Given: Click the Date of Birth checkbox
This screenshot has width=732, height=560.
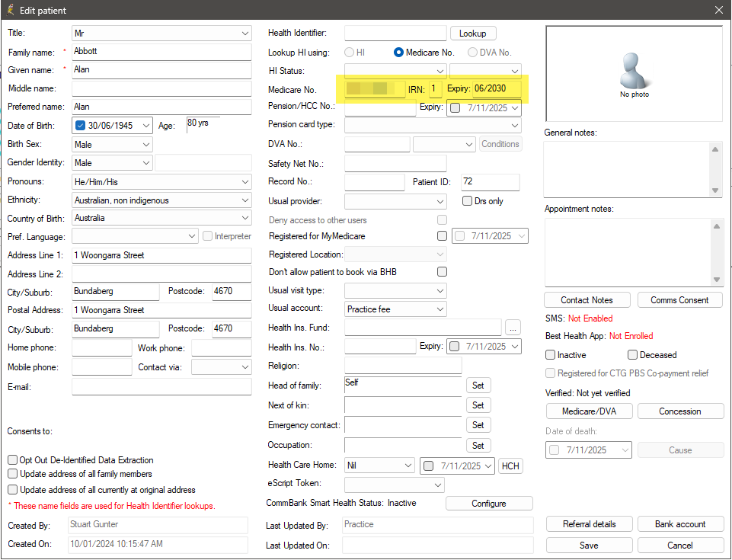Looking at the screenshot, I should pos(81,126).
